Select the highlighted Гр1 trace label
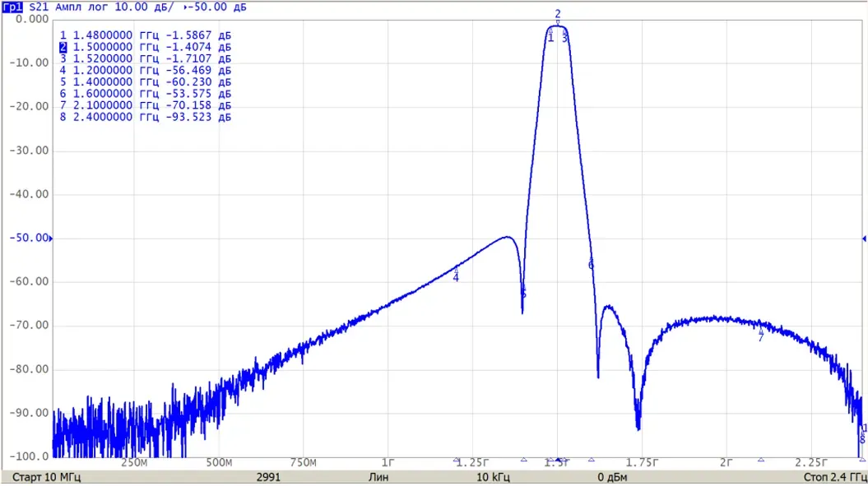868x486 pixels. [12, 7]
